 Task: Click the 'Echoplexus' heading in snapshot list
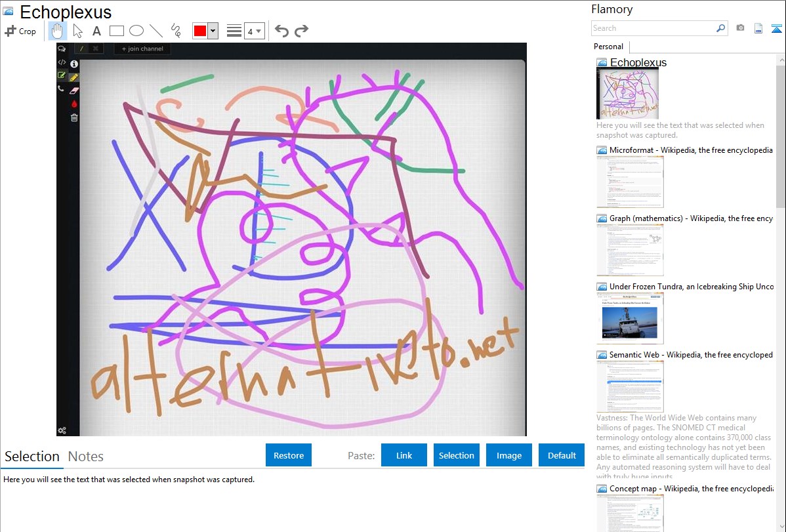[x=638, y=62]
